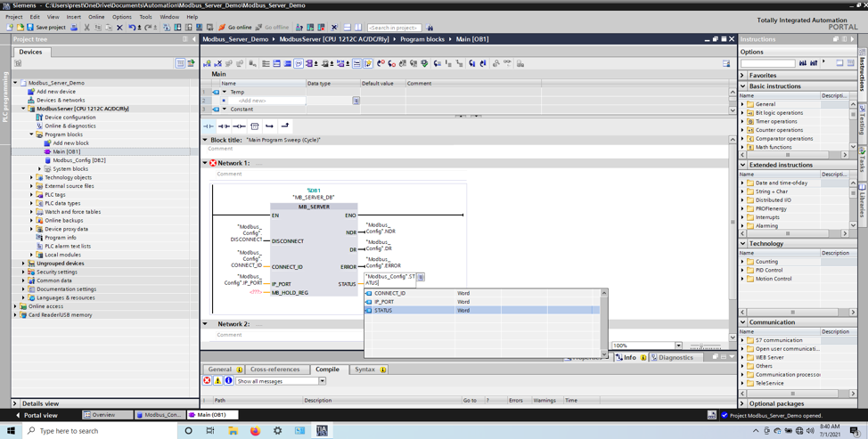Switch to the Syntax tab
The image size is (868, 439).
[370, 370]
